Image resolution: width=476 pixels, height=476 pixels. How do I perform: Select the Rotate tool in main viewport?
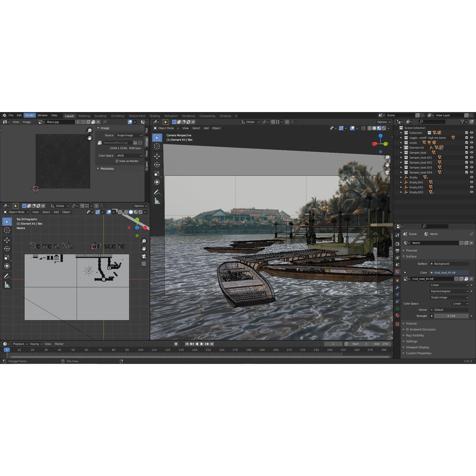click(157, 165)
